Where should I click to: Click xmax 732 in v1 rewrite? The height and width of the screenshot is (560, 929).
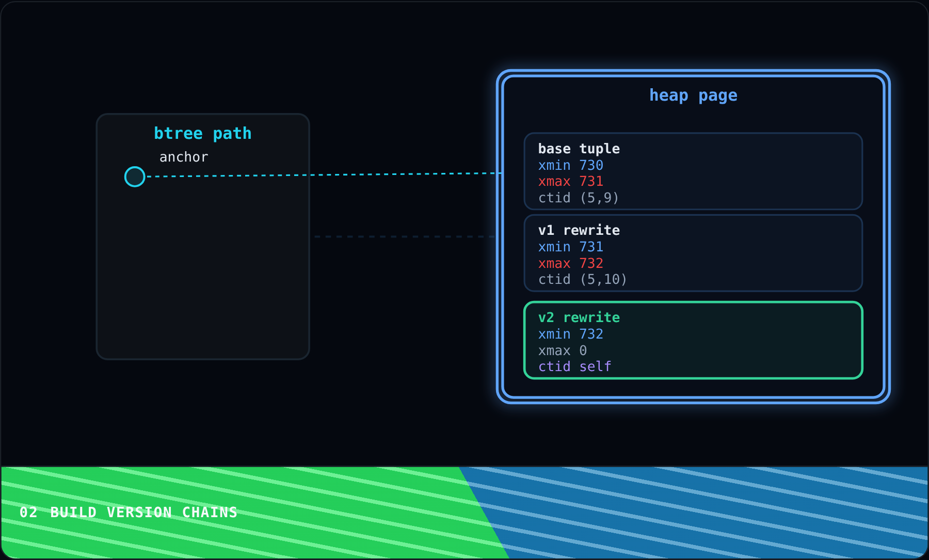tap(571, 263)
